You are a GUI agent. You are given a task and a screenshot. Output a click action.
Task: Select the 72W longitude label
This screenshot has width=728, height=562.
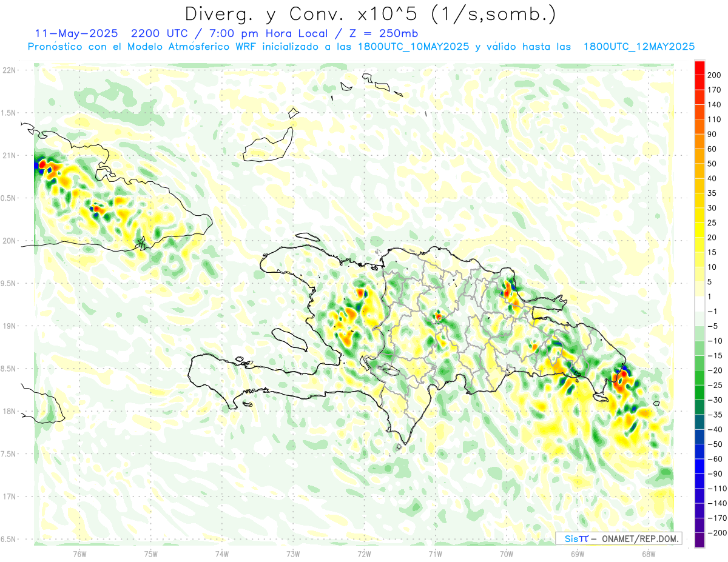click(x=364, y=553)
